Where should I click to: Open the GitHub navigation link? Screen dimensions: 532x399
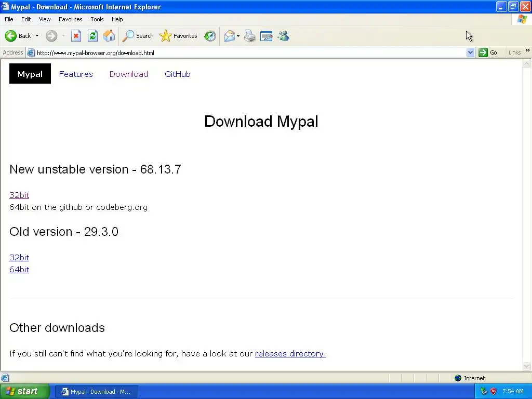tap(178, 74)
